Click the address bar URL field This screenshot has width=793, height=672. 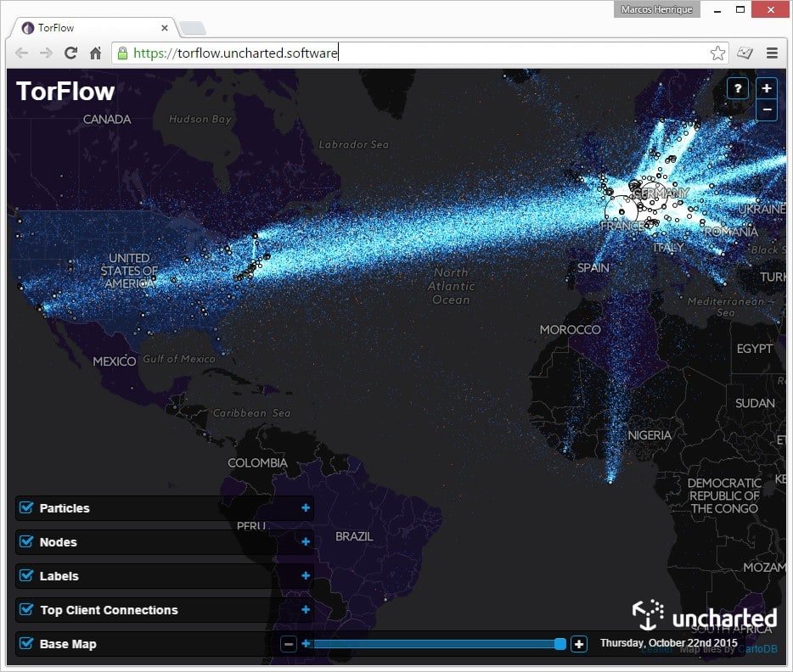point(419,53)
